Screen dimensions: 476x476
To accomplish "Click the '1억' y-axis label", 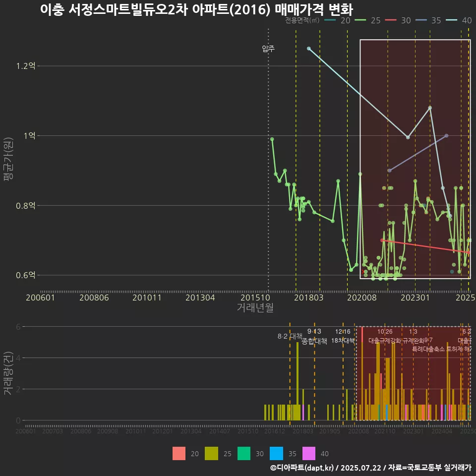I will pyautogui.click(x=29, y=135).
